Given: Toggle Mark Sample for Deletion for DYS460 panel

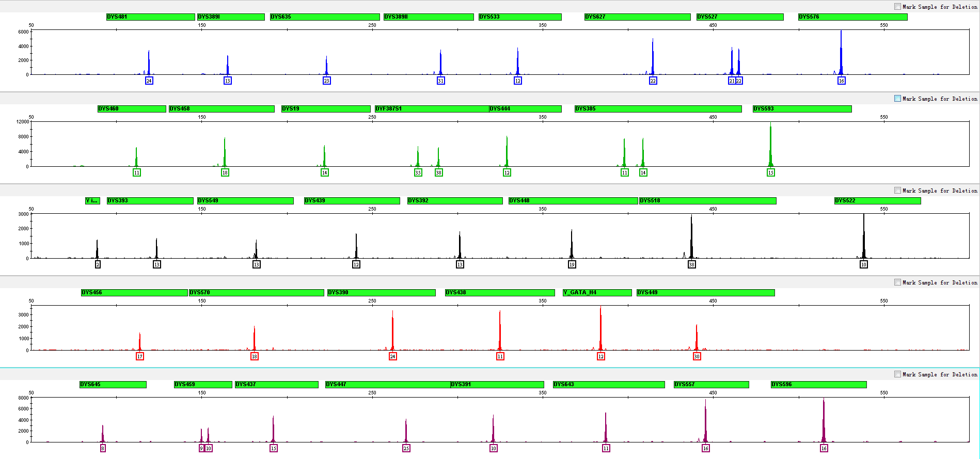Looking at the screenshot, I should click(x=897, y=99).
